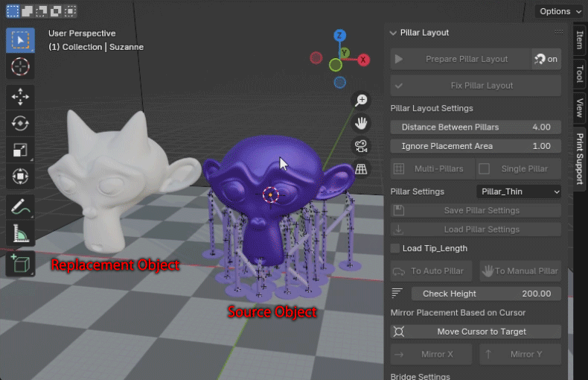Image resolution: width=588 pixels, height=380 pixels.
Task: Click the Pillar Layout panel drag grip
Action: point(559,32)
